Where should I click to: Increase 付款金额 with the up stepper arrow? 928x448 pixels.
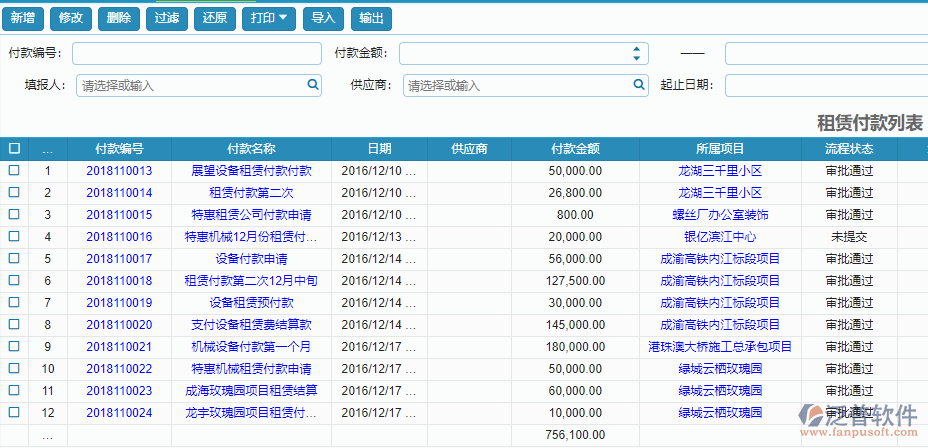click(636, 49)
